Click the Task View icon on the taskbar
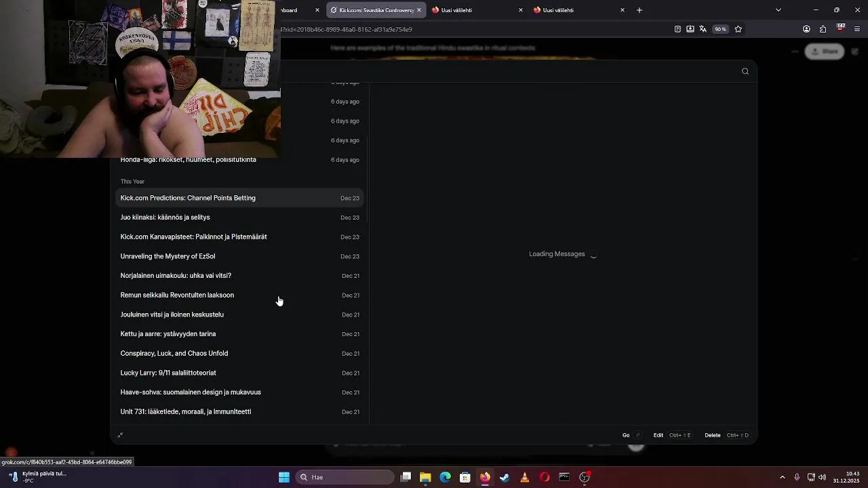This screenshot has width=868, height=488. point(406,477)
